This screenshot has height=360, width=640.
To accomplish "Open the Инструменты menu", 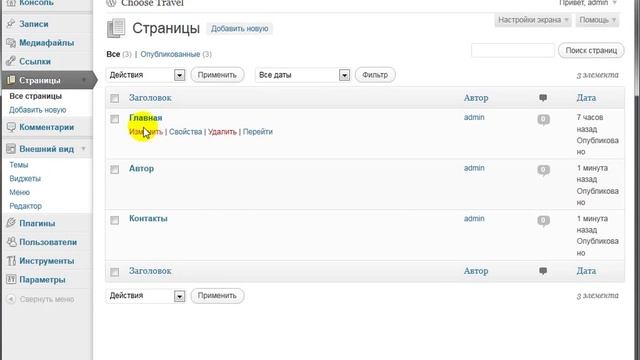I will [47, 261].
